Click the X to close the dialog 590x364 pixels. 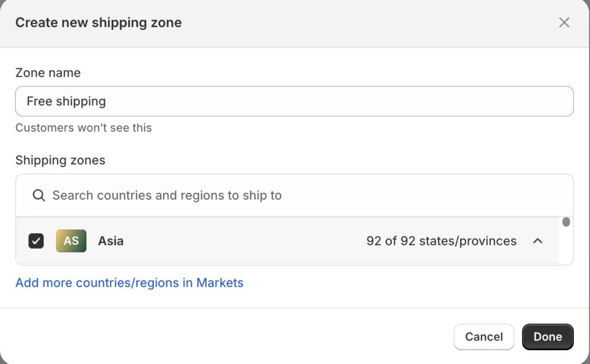coord(564,22)
